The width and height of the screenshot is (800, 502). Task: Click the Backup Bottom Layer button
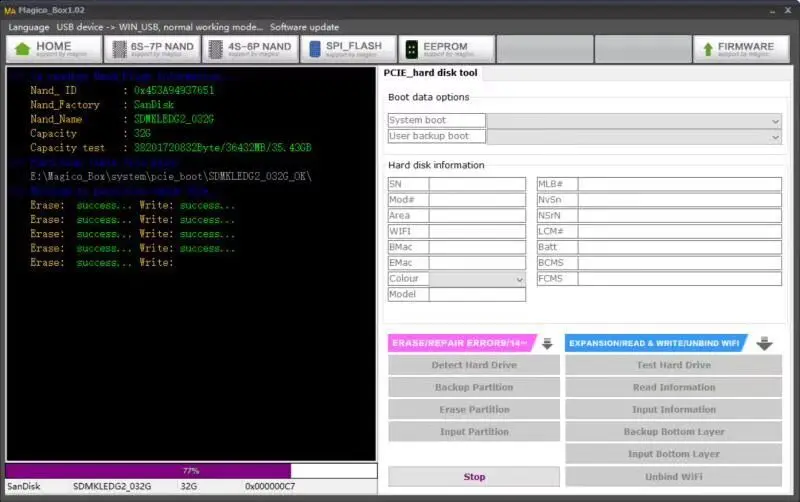(673, 432)
